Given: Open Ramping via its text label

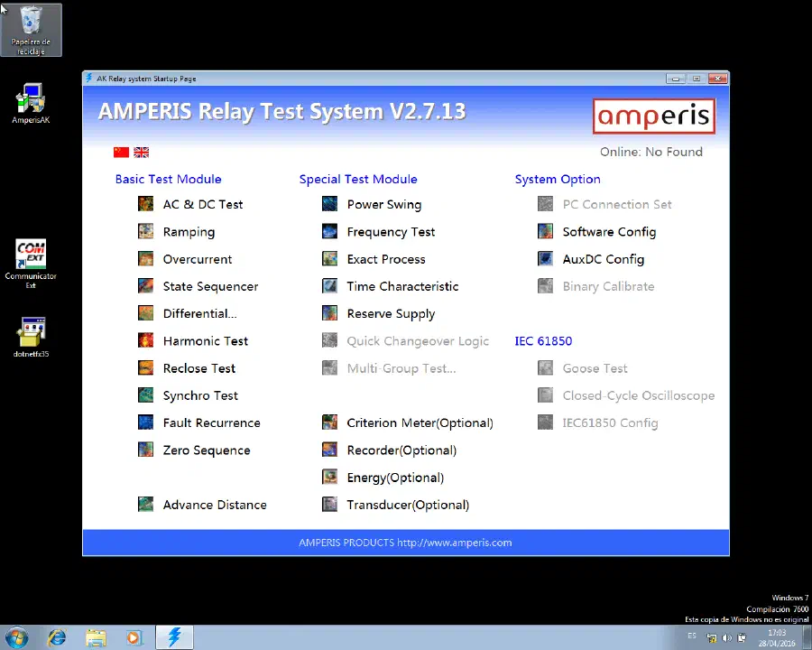Looking at the screenshot, I should (189, 232).
